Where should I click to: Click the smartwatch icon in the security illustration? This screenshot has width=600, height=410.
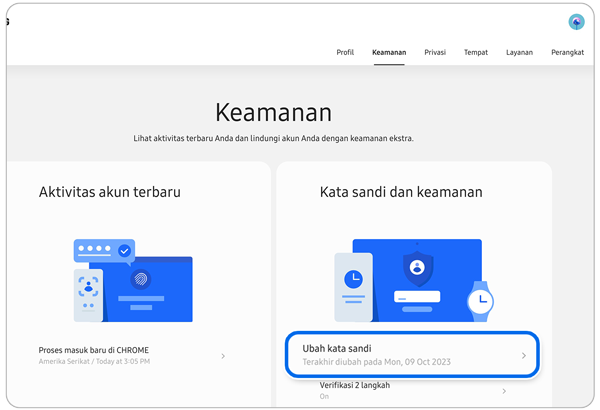(481, 298)
